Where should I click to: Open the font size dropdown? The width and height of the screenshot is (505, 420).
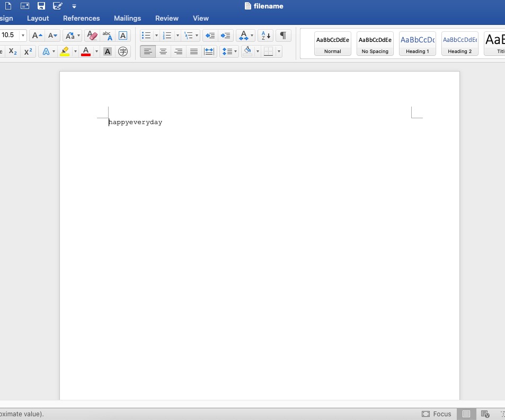[x=22, y=35]
